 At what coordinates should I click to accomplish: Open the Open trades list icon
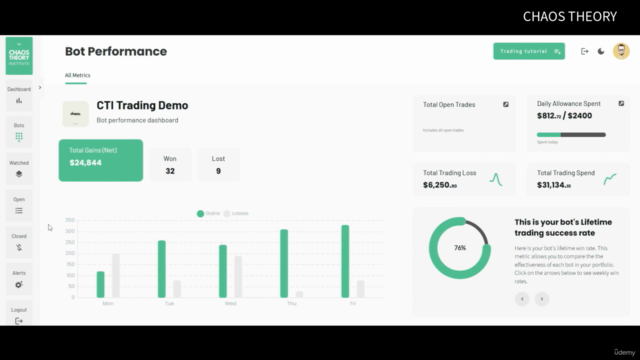click(19, 211)
